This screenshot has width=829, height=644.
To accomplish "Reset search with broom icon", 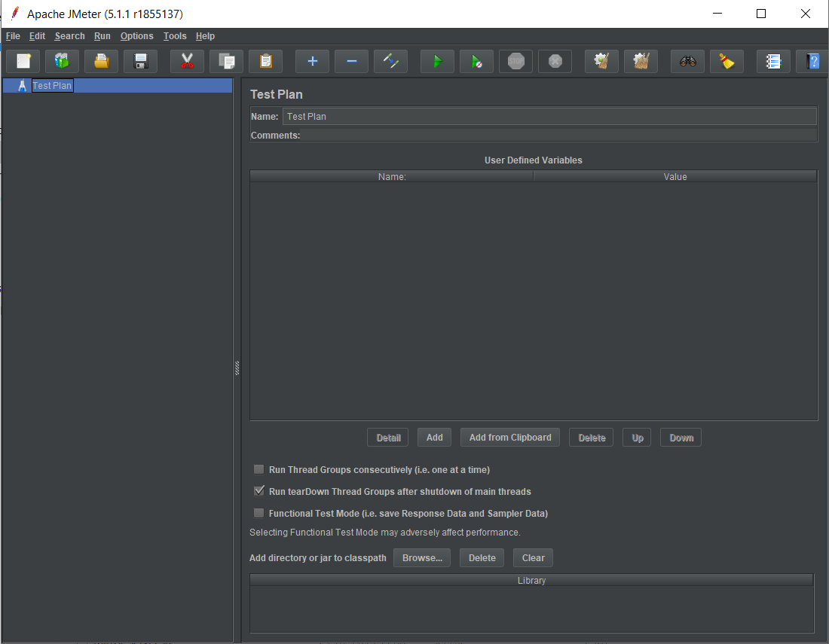I will [727, 61].
